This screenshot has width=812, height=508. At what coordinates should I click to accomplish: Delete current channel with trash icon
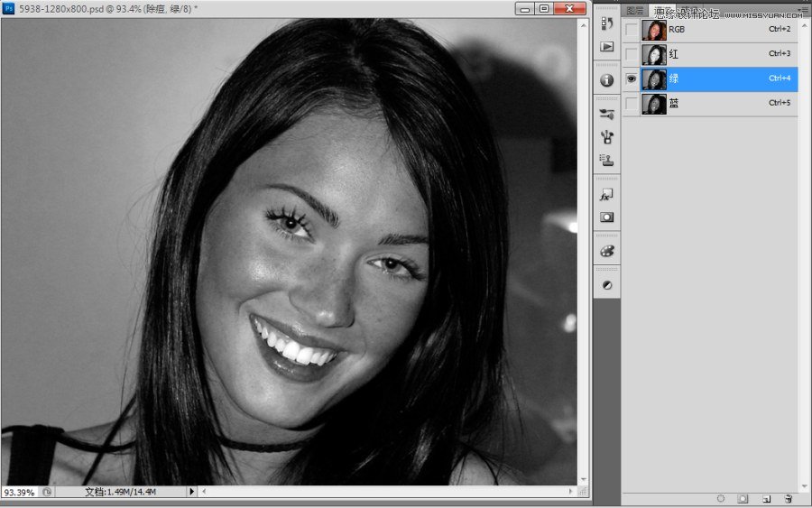(788, 498)
